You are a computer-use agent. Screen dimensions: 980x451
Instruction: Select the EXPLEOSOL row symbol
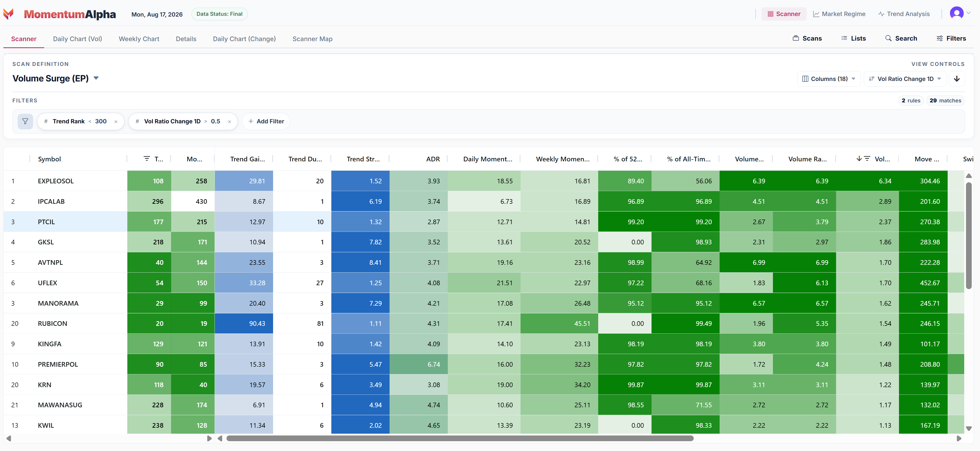[56, 181]
